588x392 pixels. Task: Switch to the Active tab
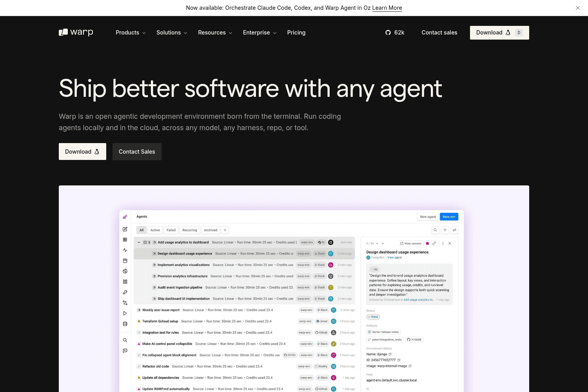[155, 230]
